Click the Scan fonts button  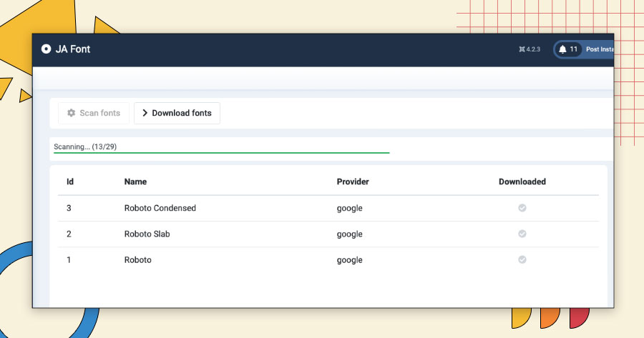coord(94,113)
